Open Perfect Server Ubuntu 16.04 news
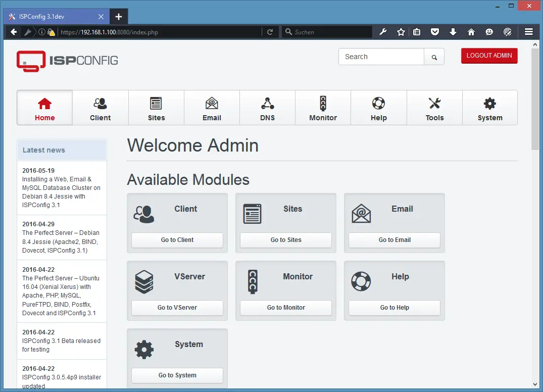The width and height of the screenshot is (543, 392). [x=62, y=291]
